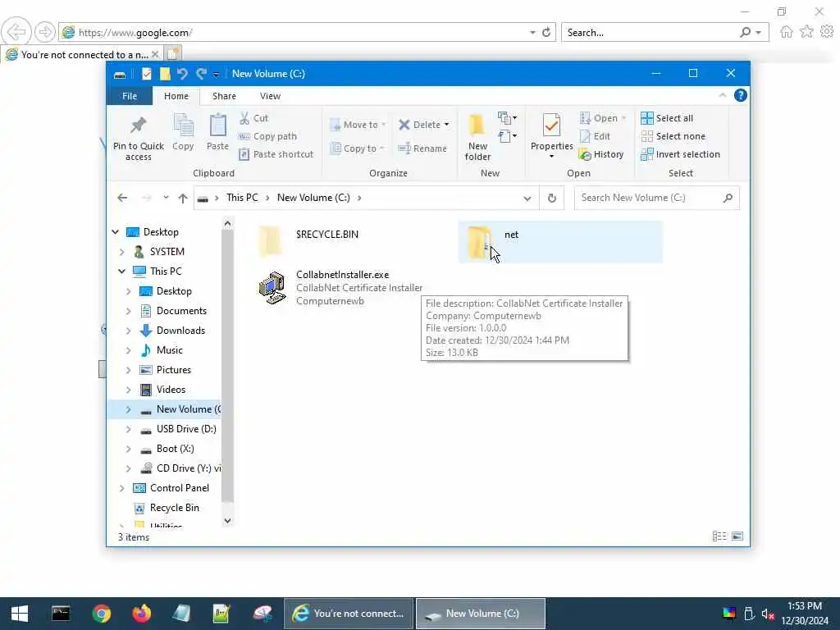Click This PC breadcrumb

click(x=242, y=198)
